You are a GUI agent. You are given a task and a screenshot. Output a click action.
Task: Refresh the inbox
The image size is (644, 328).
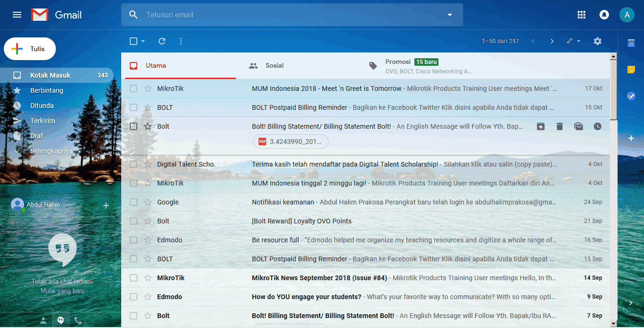pos(162,41)
